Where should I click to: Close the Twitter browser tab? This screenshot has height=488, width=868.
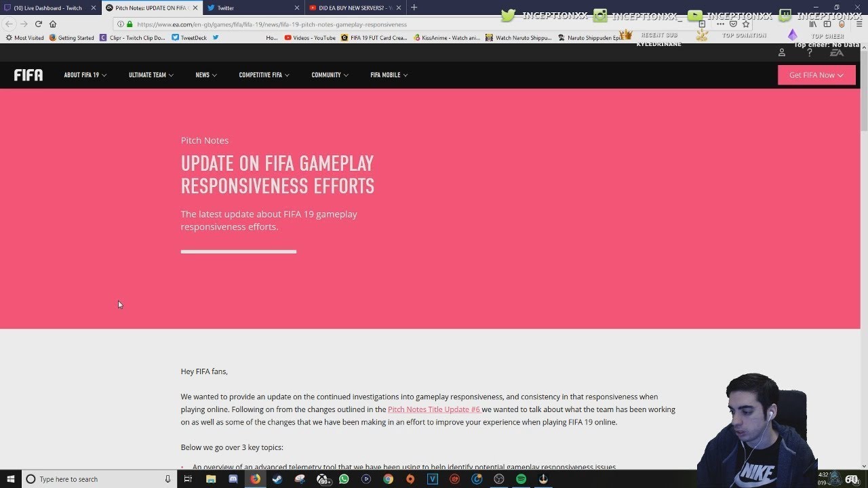296,8
